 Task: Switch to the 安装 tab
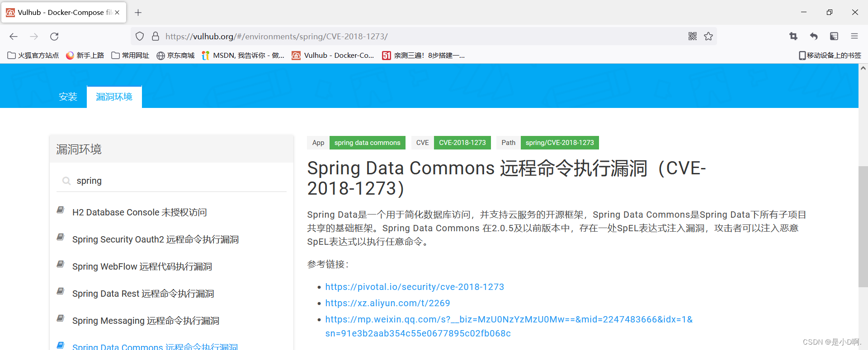[68, 97]
